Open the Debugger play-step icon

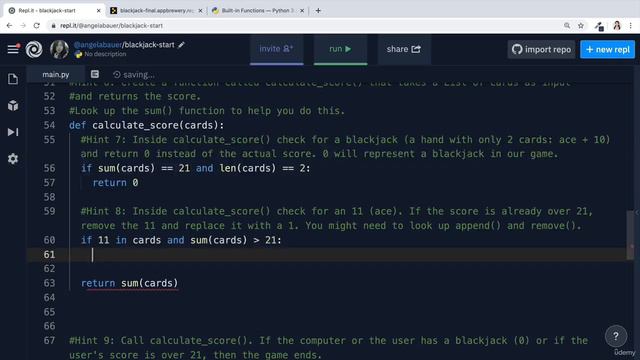click(13, 132)
